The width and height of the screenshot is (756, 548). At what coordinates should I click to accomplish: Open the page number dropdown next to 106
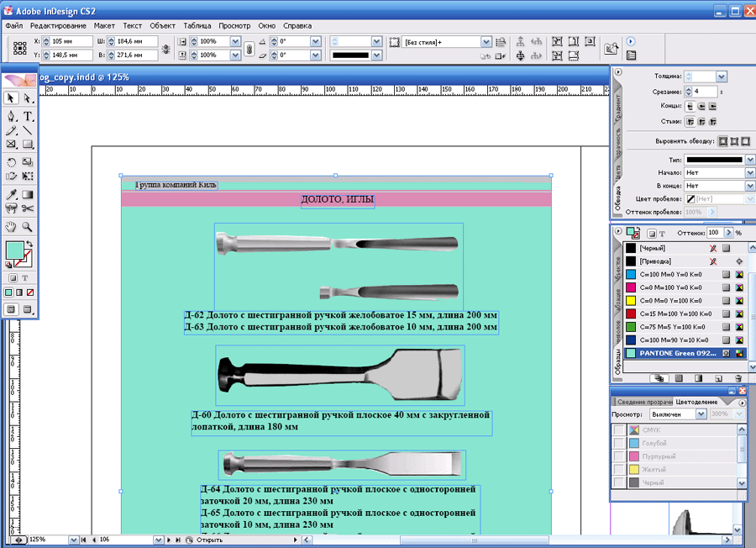pos(158,540)
